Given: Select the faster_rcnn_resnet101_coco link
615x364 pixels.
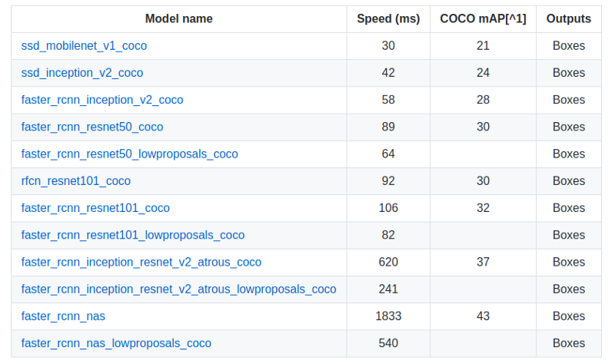Looking at the screenshot, I should pyautogui.click(x=95, y=208).
